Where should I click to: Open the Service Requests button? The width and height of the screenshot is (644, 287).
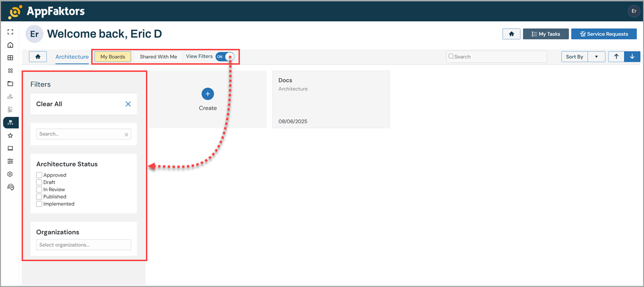coord(604,34)
